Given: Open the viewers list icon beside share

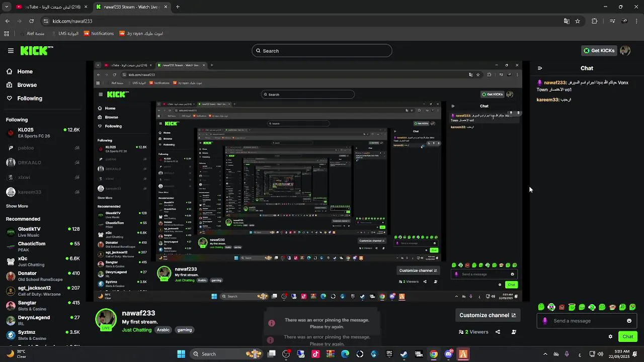Looking at the screenshot, I should [514, 332].
